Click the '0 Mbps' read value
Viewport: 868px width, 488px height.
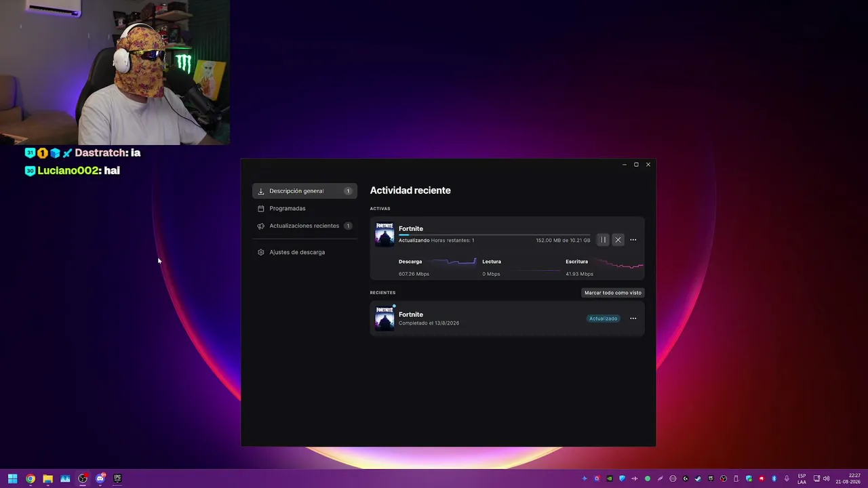491,274
